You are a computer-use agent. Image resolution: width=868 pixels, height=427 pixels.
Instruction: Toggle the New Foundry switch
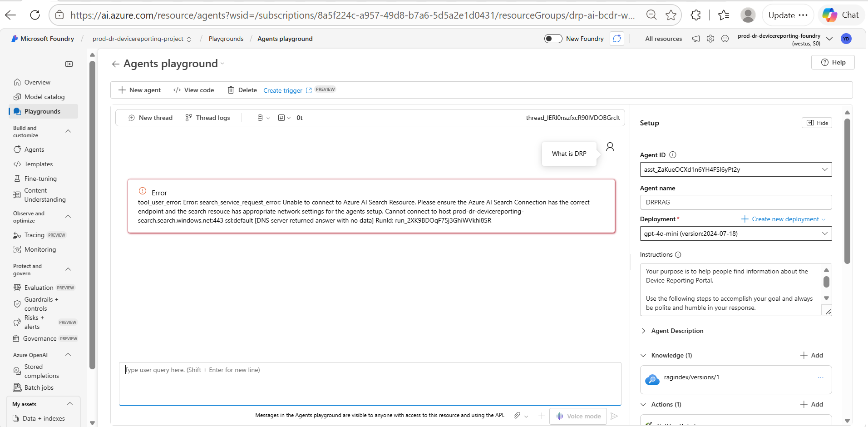coord(553,39)
